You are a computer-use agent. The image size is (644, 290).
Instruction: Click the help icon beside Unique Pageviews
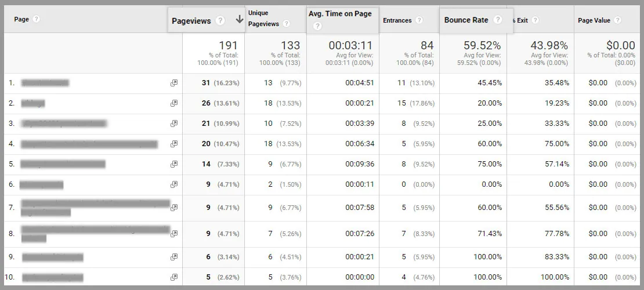pyautogui.click(x=286, y=24)
